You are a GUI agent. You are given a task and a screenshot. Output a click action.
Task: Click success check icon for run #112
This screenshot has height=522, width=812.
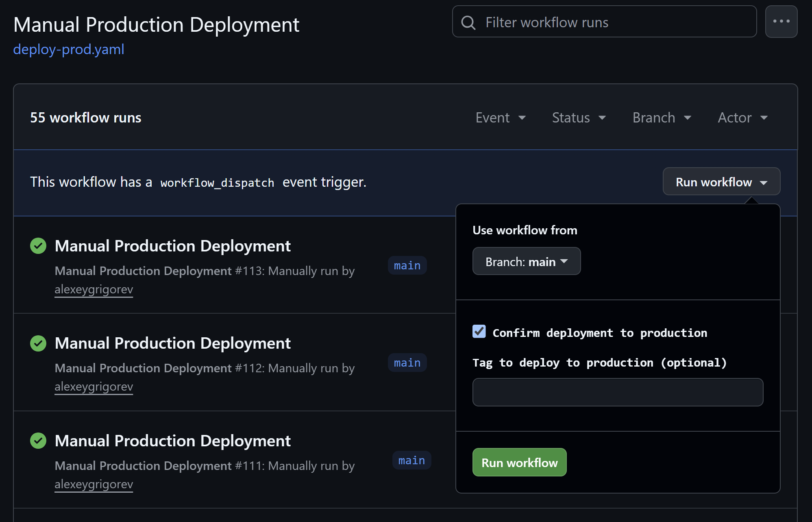38,343
